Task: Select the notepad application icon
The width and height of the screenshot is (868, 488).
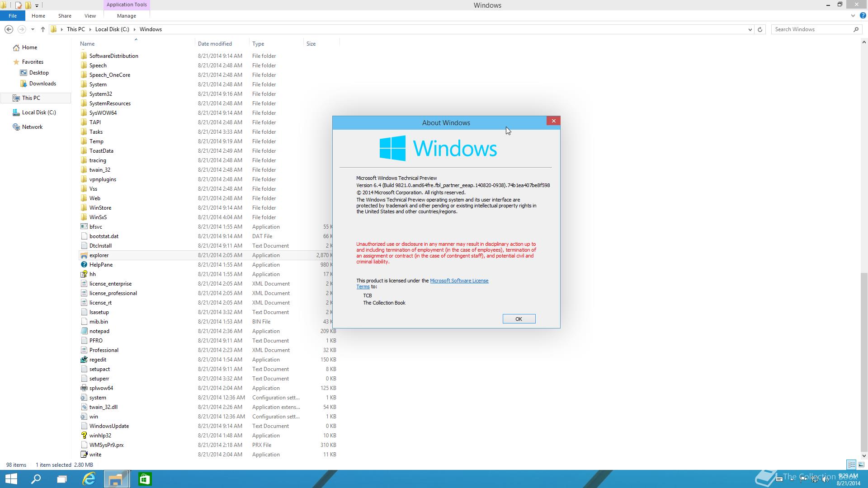Action: point(84,331)
